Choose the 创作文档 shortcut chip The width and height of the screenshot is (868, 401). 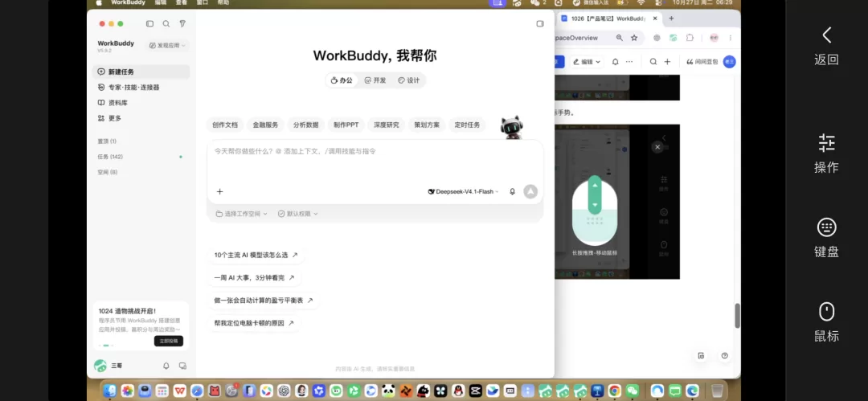click(225, 125)
